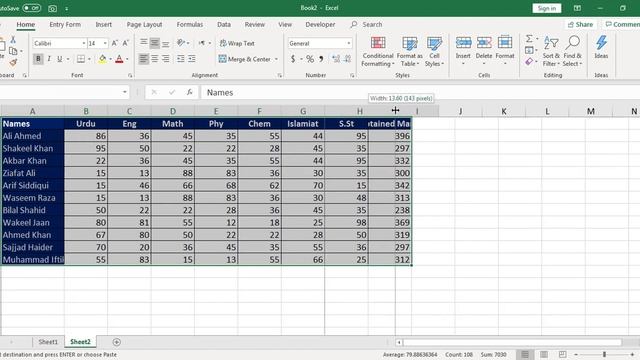Click the Format cells button
The height and width of the screenshot is (360, 640).
pos(504,51)
